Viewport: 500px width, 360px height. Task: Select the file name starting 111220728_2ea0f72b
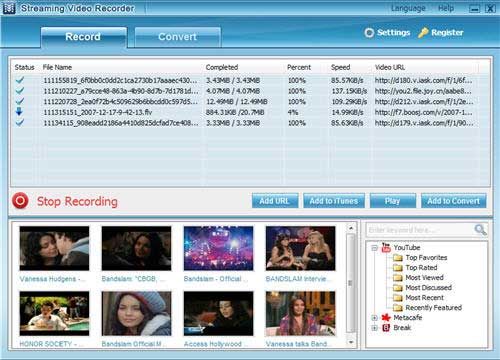click(x=121, y=102)
